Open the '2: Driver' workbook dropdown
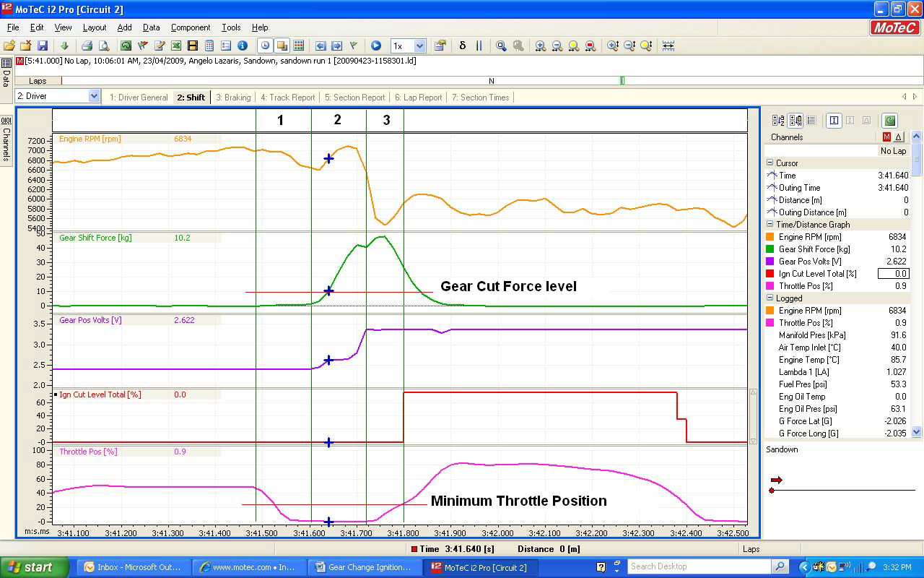This screenshot has width=924, height=578. coord(94,96)
